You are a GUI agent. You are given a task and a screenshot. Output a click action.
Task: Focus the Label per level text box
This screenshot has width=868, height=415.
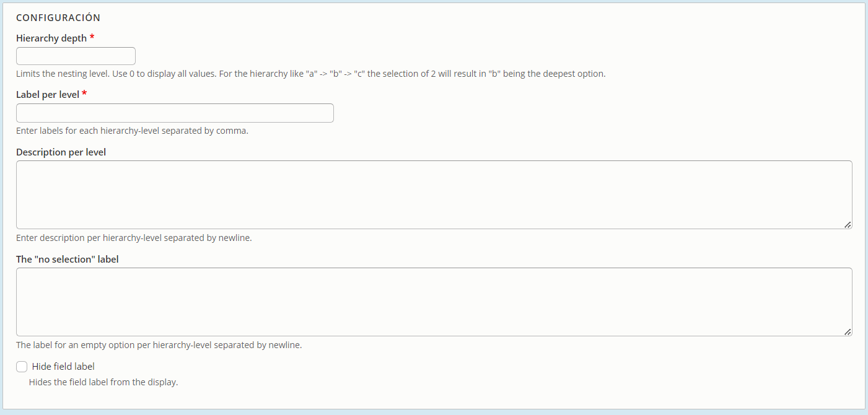pos(175,113)
